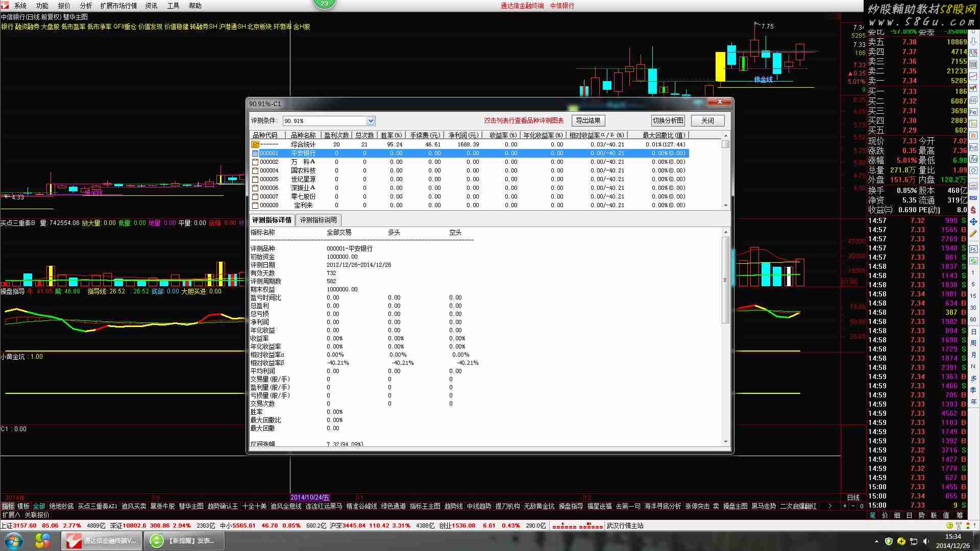Toggle the 15-minute period in sidebar

pyautogui.click(x=973, y=296)
